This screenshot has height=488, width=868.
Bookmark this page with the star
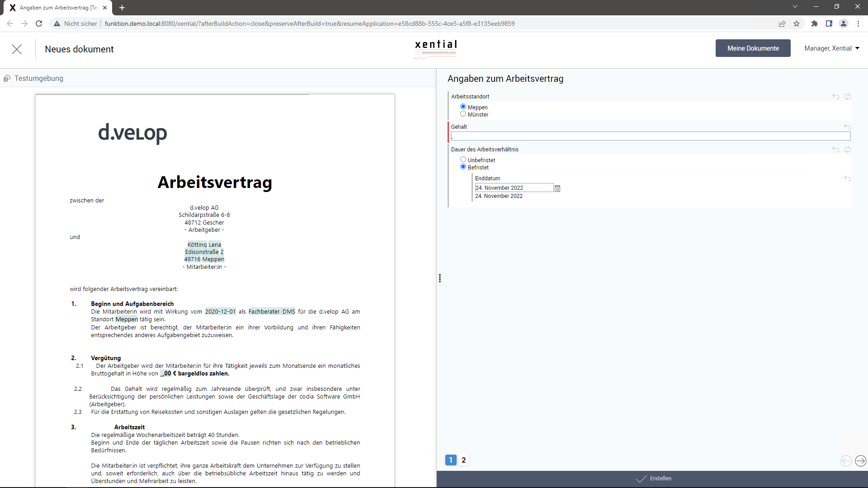797,23
